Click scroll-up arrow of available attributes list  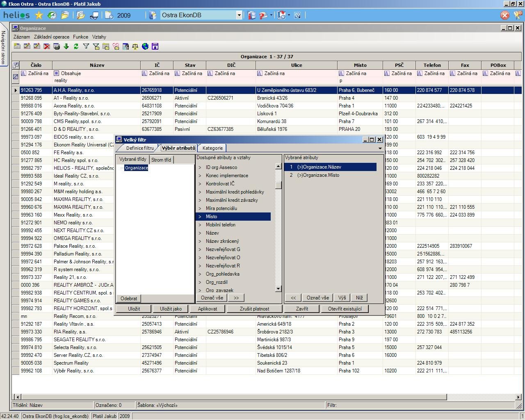(278, 167)
